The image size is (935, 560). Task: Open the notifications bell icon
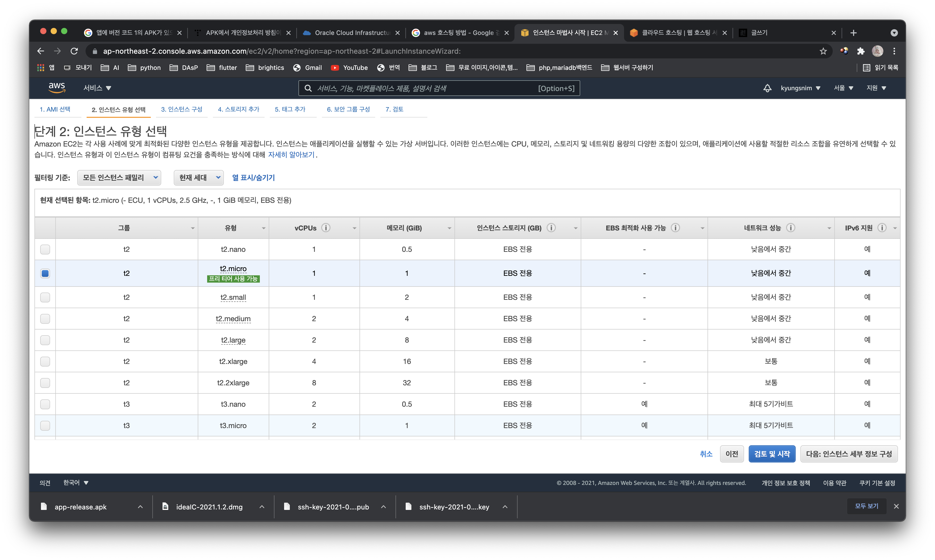pyautogui.click(x=767, y=88)
